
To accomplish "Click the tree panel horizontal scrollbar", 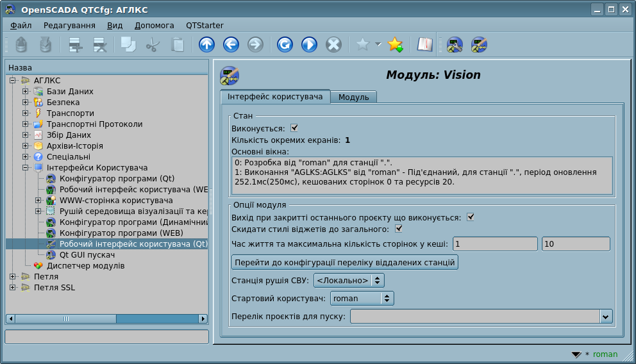I will tap(106, 318).
